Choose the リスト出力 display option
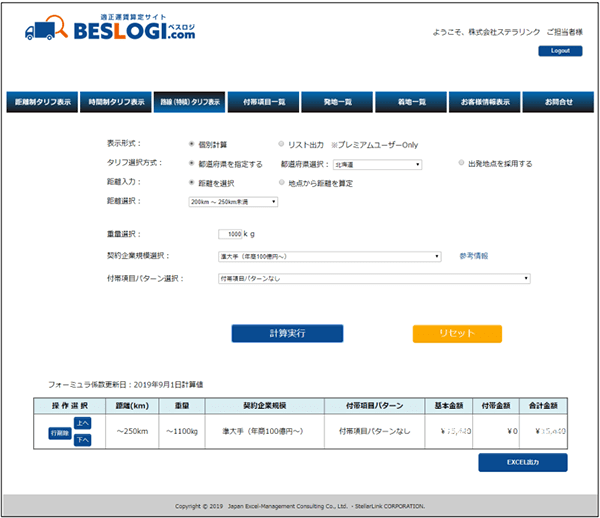Image resolution: width=600 pixels, height=518 pixels. click(281, 144)
